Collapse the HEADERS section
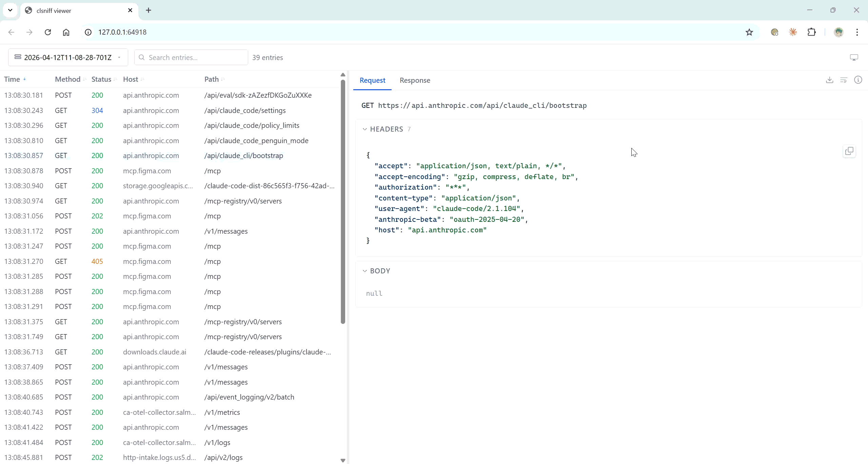The image size is (868, 464). coord(386,129)
